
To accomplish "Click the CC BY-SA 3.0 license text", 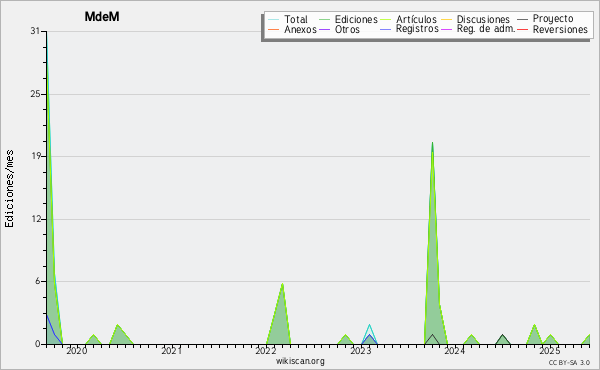I will [569, 362].
